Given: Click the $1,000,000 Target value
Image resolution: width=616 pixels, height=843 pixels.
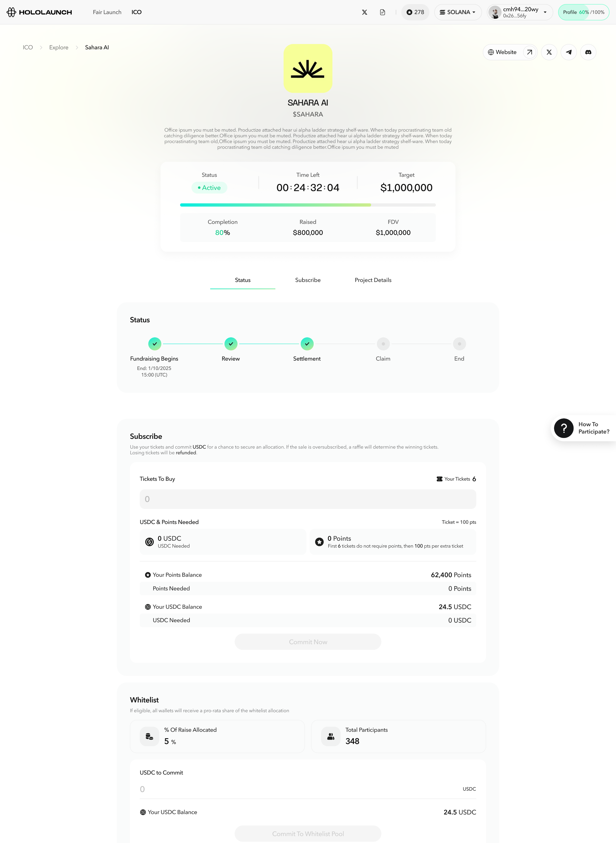Looking at the screenshot, I should tap(406, 187).
